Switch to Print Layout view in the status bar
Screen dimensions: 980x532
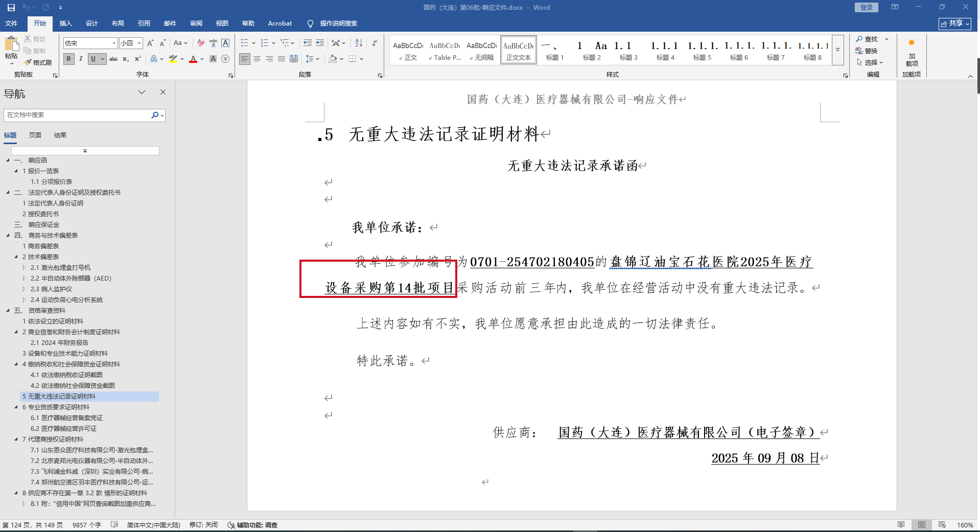(x=922, y=525)
